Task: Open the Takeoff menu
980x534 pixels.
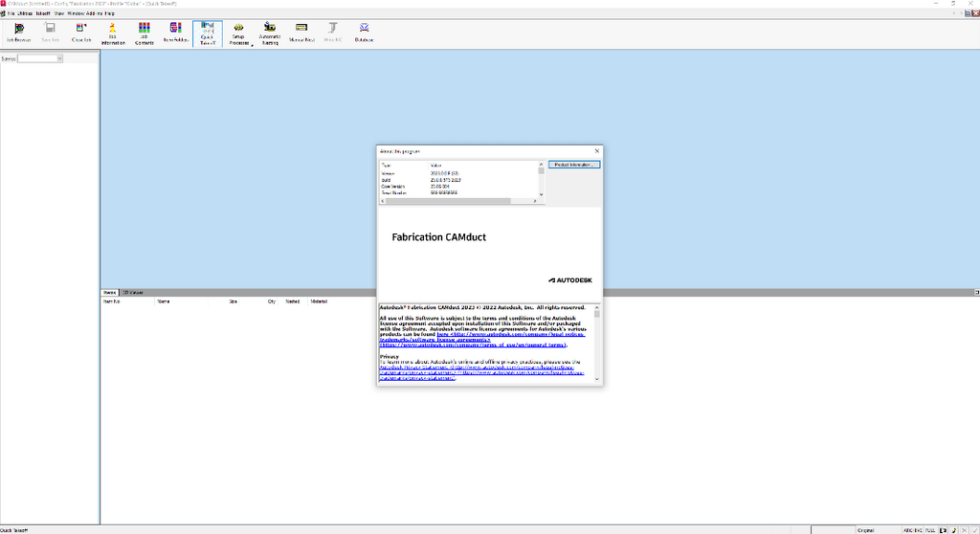Action: (x=43, y=13)
